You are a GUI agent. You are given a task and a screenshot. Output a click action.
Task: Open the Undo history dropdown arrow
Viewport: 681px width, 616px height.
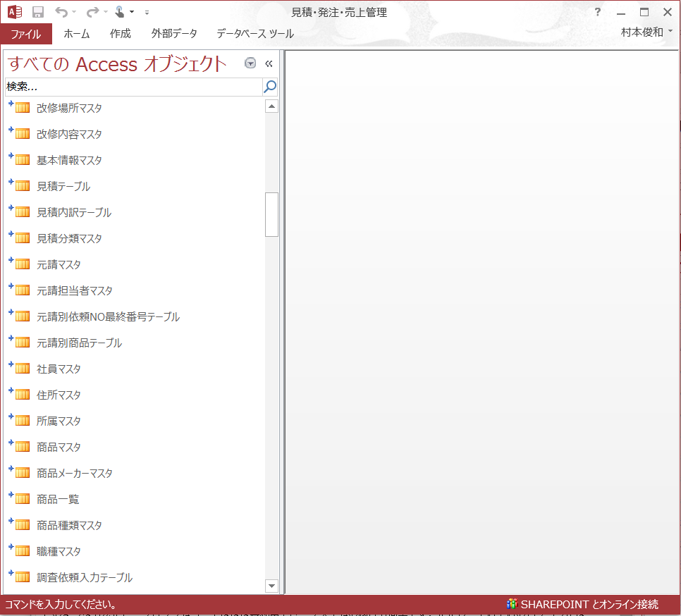coord(73,12)
